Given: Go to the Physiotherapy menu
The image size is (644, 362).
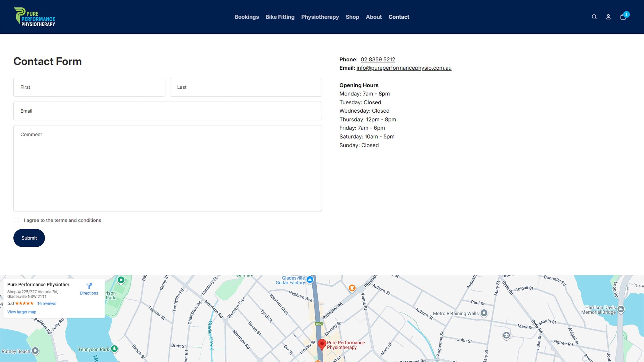Looking at the screenshot, I should [x=320, y=17].
